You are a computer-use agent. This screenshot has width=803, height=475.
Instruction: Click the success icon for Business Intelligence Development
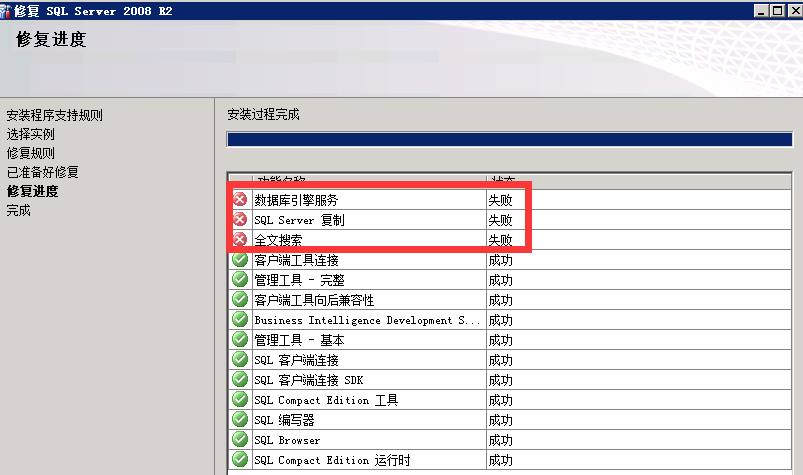tap(240, 319)
